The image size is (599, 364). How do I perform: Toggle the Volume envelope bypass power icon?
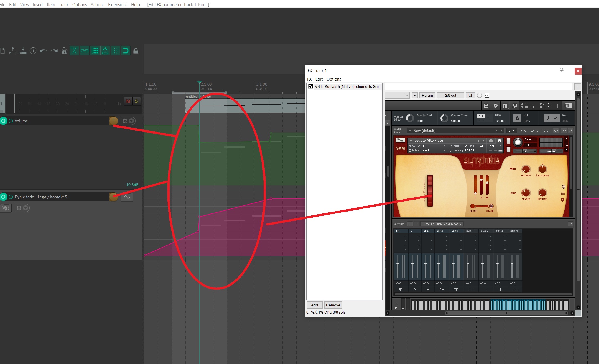pos(11,121)
